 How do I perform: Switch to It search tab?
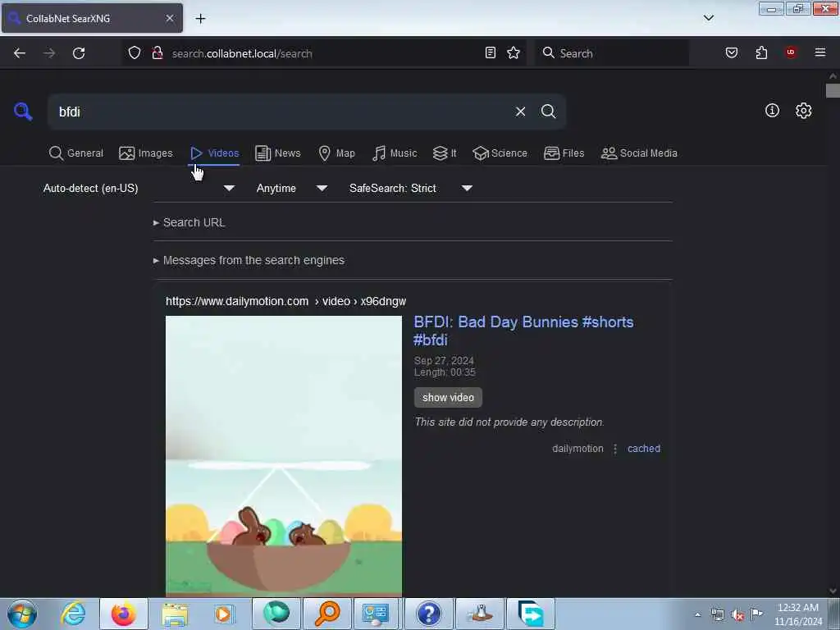point(445,153)
